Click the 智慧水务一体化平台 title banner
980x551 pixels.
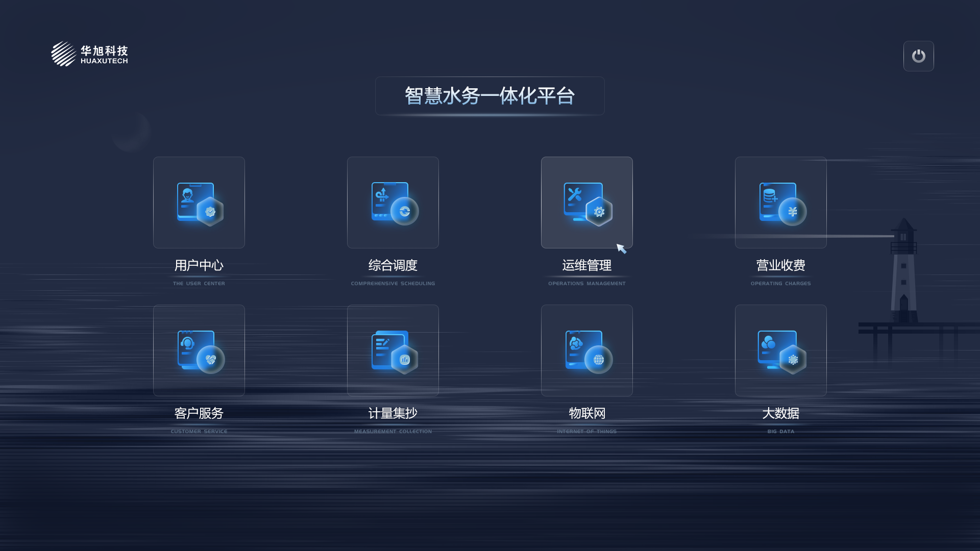(x=490, y=96)
